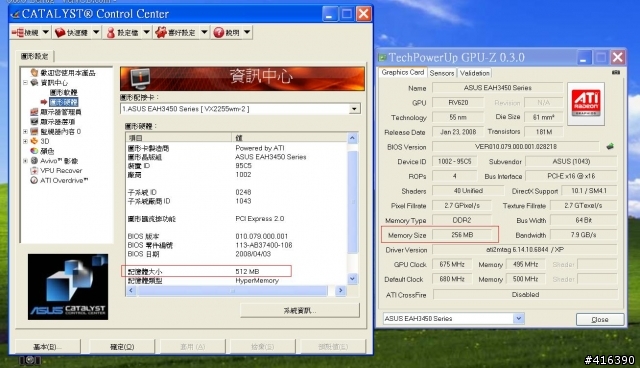Screen dimensions: 640x368
Task: Click the "RV620" GPU field in GPU-Z
Action: pyautogui.click(x=458, y=102)
